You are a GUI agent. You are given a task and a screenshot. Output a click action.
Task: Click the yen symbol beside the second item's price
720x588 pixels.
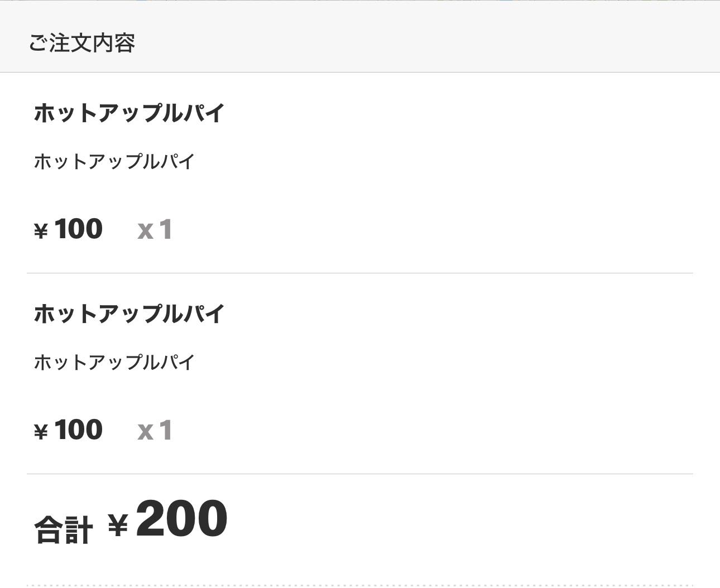(41, 432)
